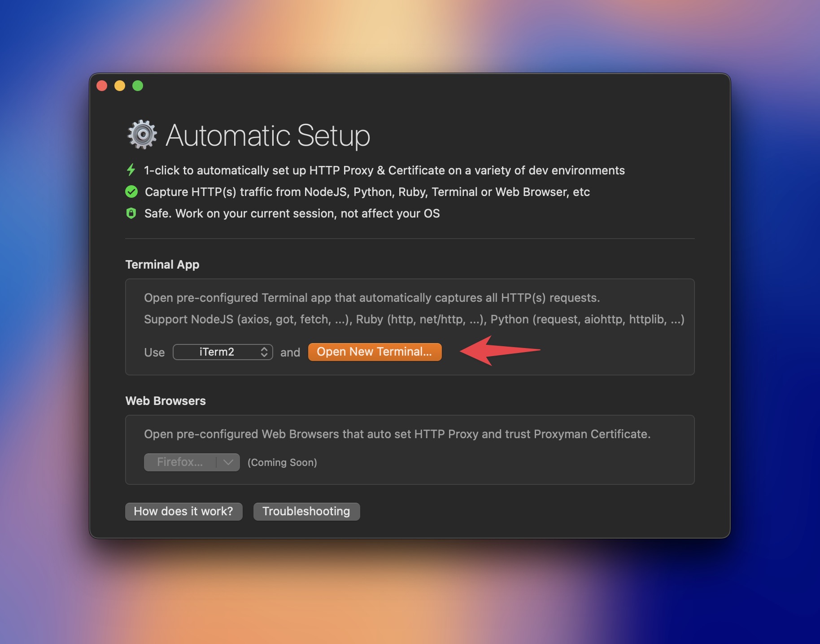820x644 pixels.
Task: Click the Web Browsers section title
Action: click(x=166, y=401)
